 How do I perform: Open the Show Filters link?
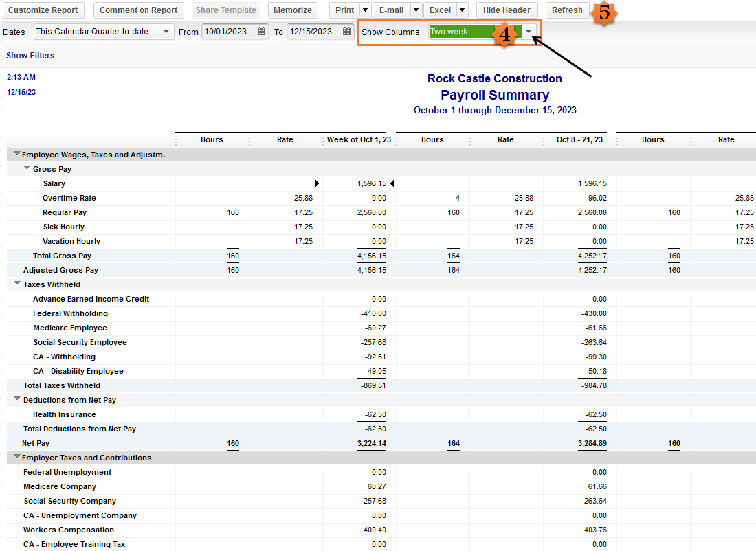[x=30, y=56]
